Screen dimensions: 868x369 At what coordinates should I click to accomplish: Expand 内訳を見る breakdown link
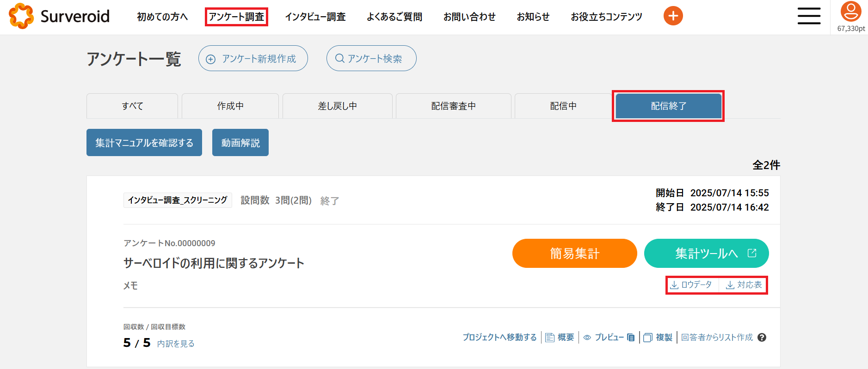176,344
